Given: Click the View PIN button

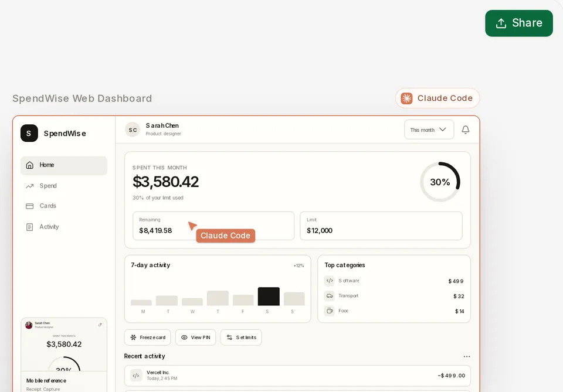Looking at the screenshot, I should [196, 338].
